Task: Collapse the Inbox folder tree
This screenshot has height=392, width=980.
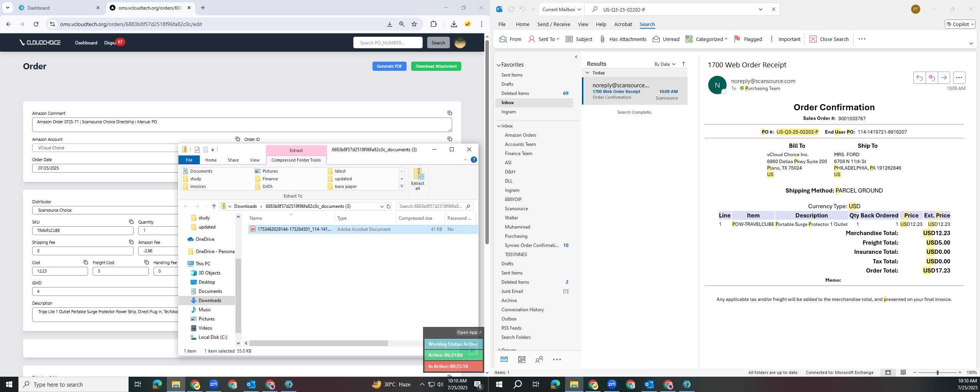Action: (x=499, y=126)
